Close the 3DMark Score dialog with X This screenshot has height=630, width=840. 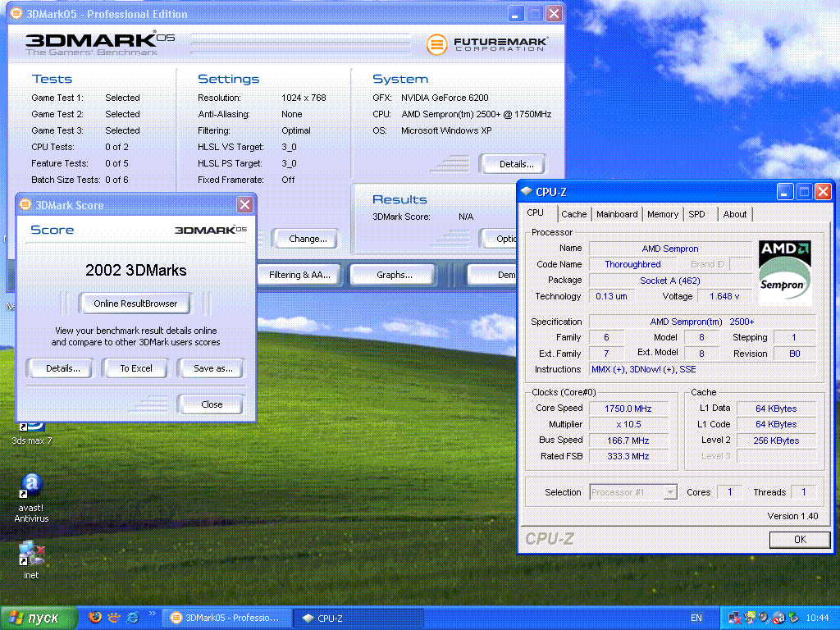tap(244, 204)
